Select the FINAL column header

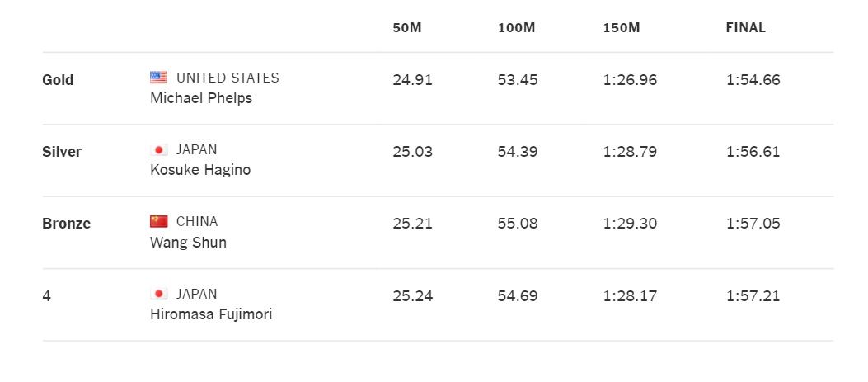(x=745, y=27)
